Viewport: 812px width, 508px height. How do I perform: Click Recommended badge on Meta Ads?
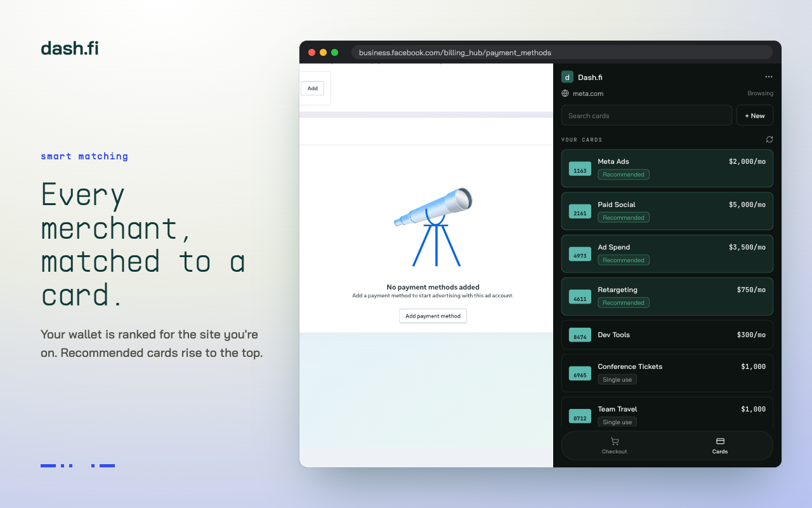point(624,175)
